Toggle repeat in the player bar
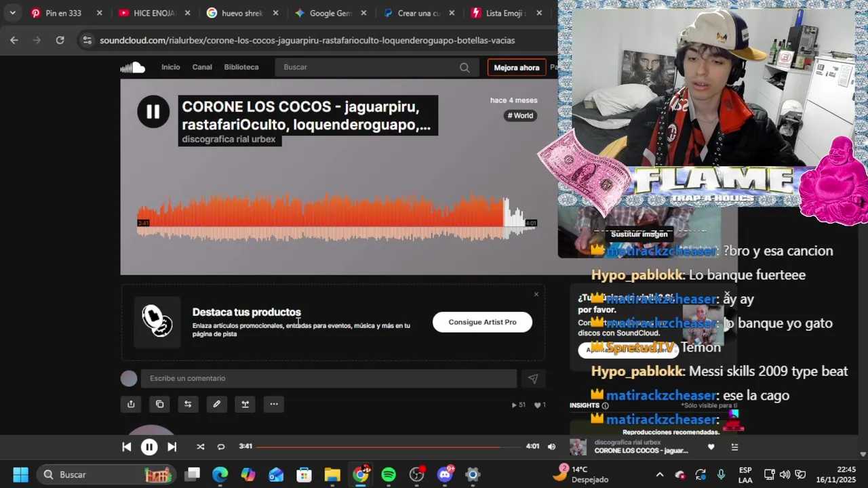This screenshot has height=488, width=868. tap(220, 447)
